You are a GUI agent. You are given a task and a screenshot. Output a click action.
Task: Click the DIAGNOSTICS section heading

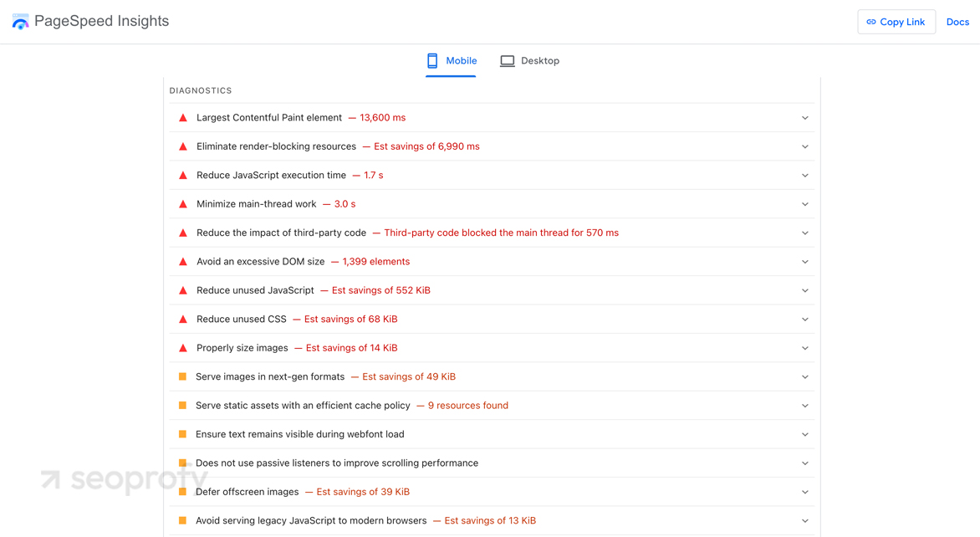click(201, 90)
